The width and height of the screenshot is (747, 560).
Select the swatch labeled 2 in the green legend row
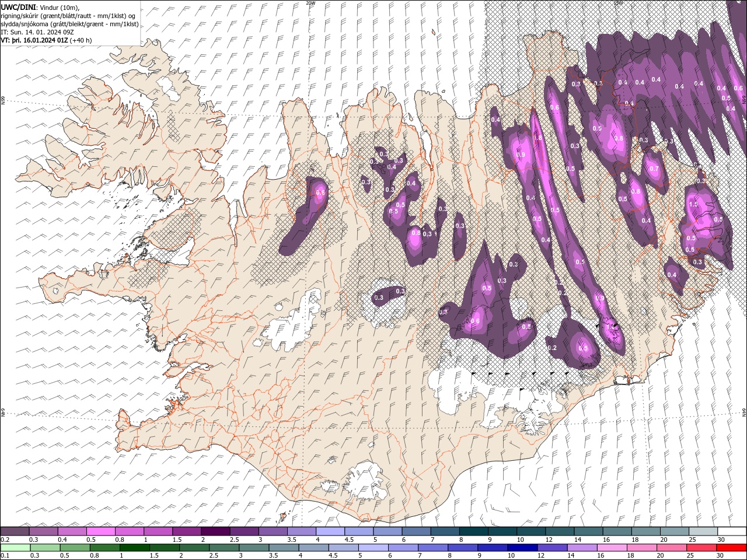[x=194, y=548]
